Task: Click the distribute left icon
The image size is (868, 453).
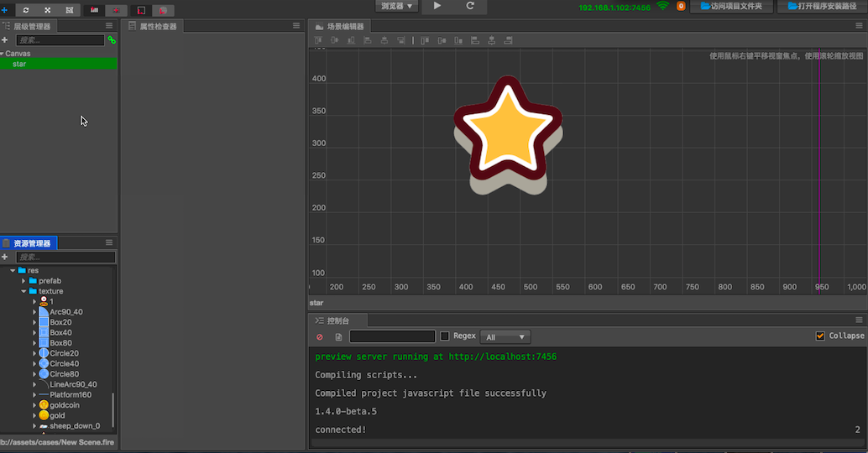Action: tap(475, 40)
